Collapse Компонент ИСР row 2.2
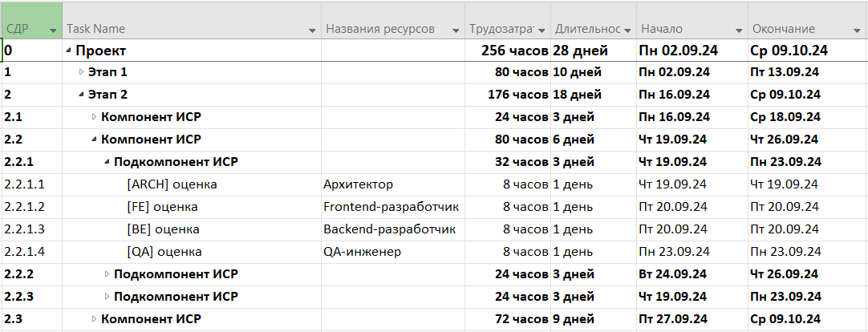 point(94,140)
